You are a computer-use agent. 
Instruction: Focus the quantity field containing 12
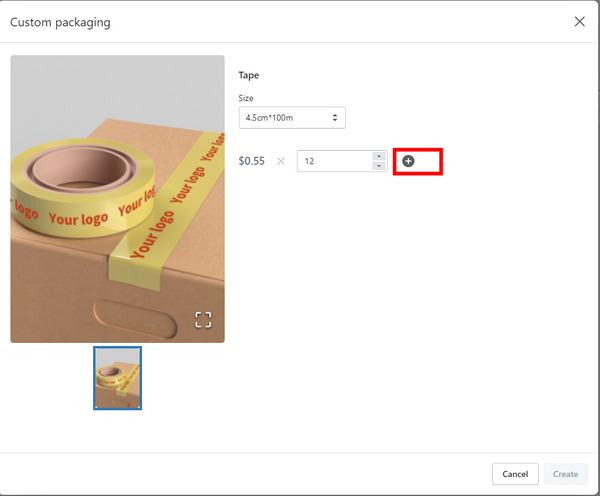[x=333, y=161]
